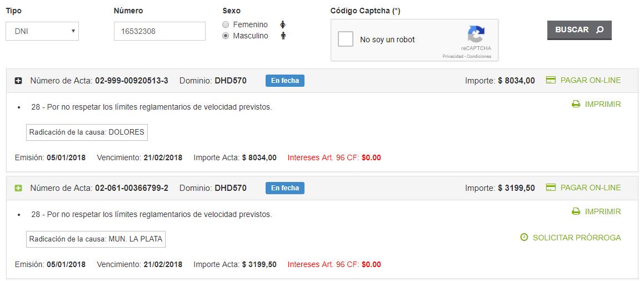Click the printer icon in second acta
The width and height of the screenshot is (644, 281).
[576, 211]
